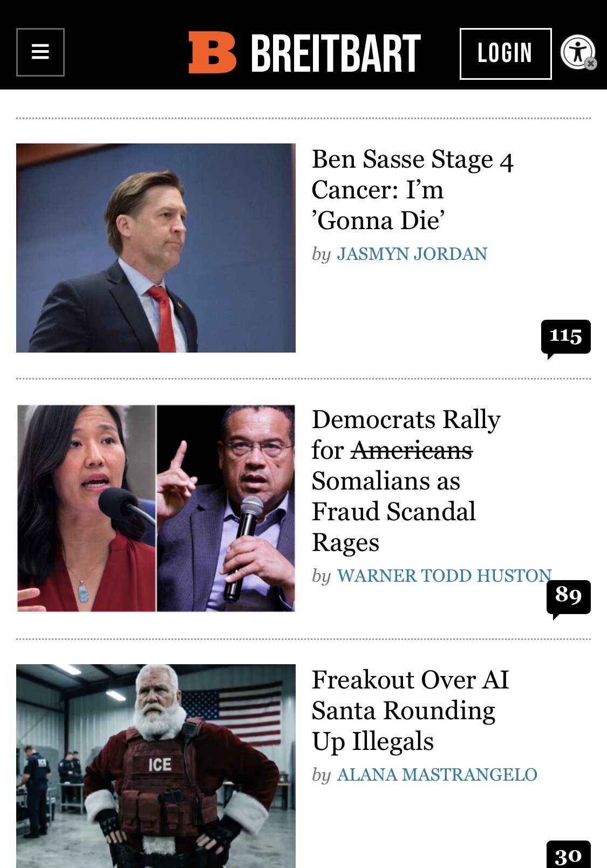
Task: Open the 115 comments bubble
Action: pos(565,336)
